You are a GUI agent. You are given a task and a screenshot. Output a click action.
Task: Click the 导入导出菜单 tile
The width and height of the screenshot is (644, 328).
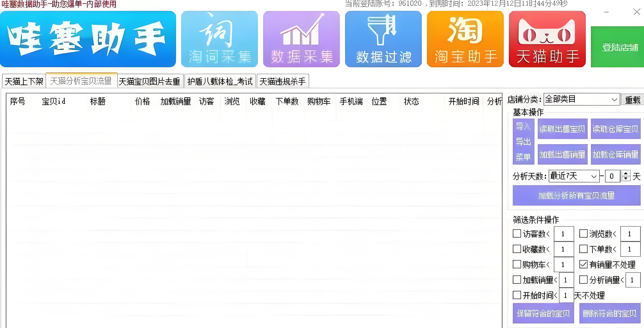523,141
